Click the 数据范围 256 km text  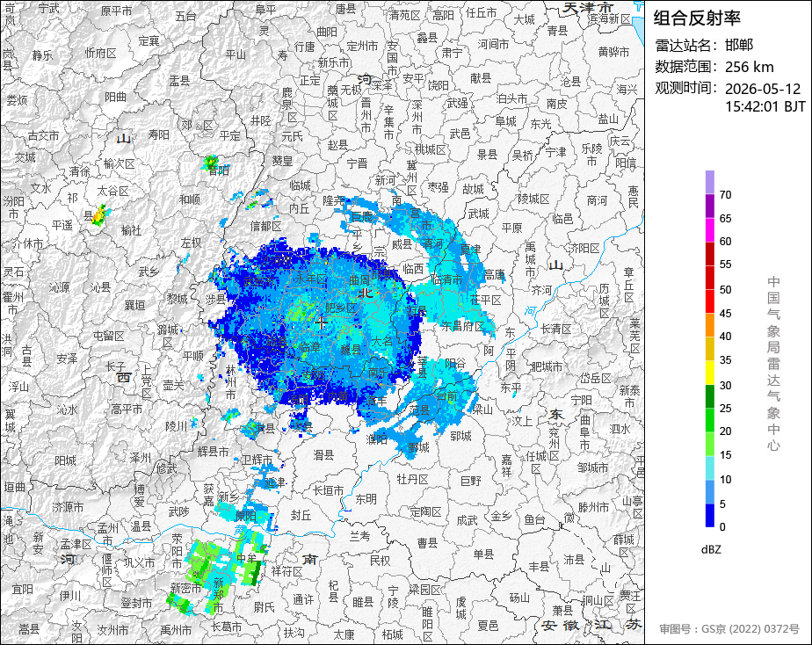pyautogui.click(x=714, y=67)
